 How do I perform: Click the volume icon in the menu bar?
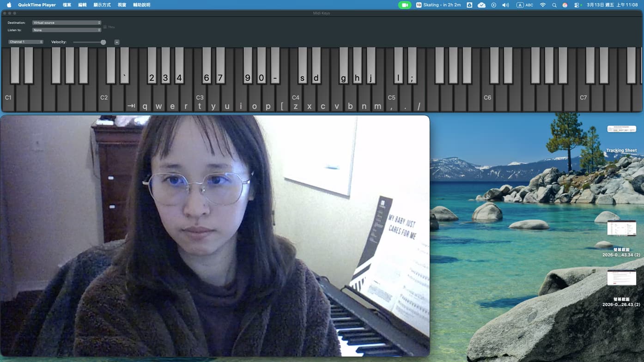[505, 5]
